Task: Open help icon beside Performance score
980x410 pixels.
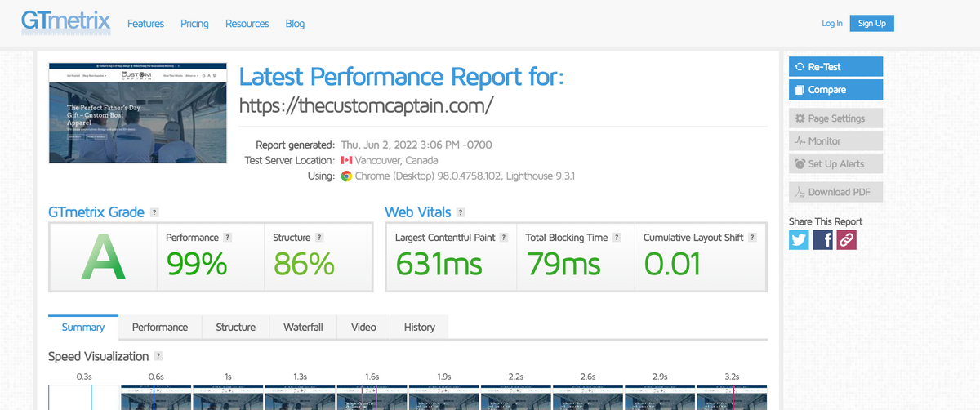Action: click(228, 237)
